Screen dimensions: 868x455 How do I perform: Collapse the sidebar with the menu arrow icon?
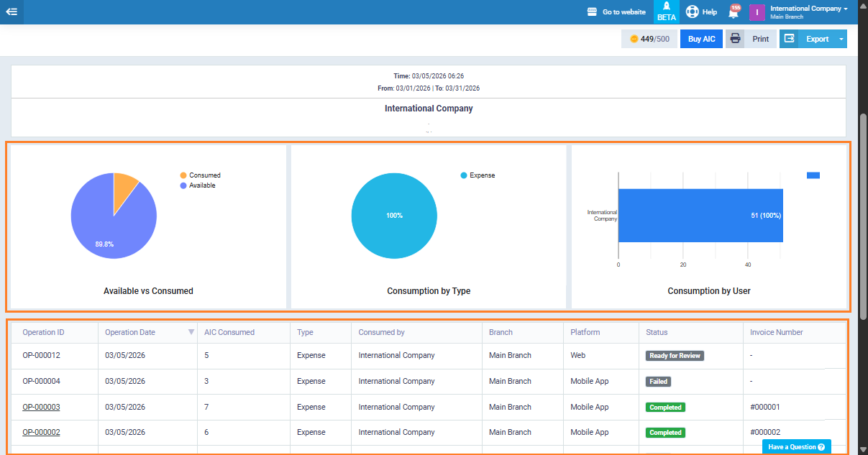tap(12, 12)
